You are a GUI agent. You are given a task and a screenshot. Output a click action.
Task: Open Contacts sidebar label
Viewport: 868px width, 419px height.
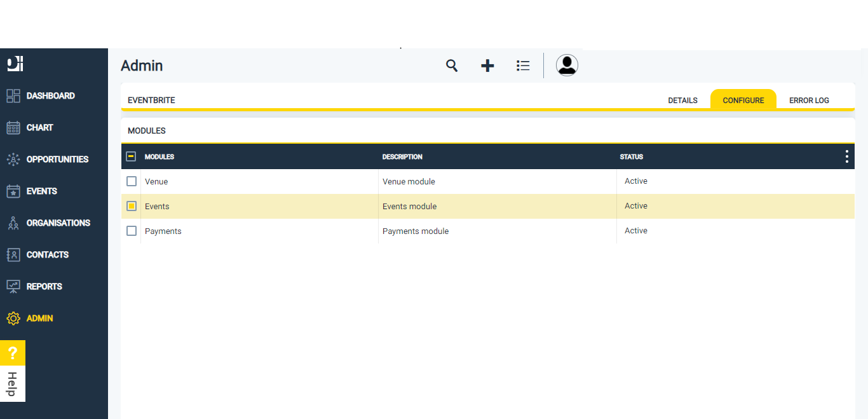point(48,255)
